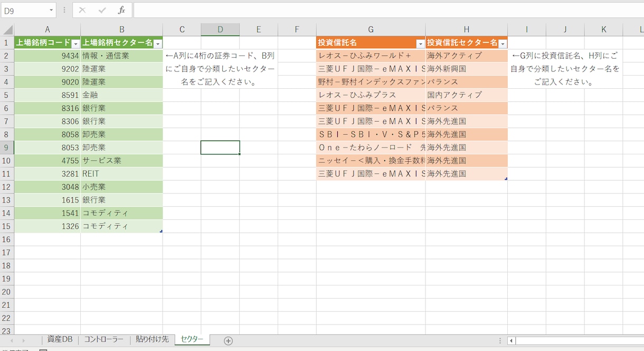
Task: Click the cell with code 1326
Action: tap(48, 226)
